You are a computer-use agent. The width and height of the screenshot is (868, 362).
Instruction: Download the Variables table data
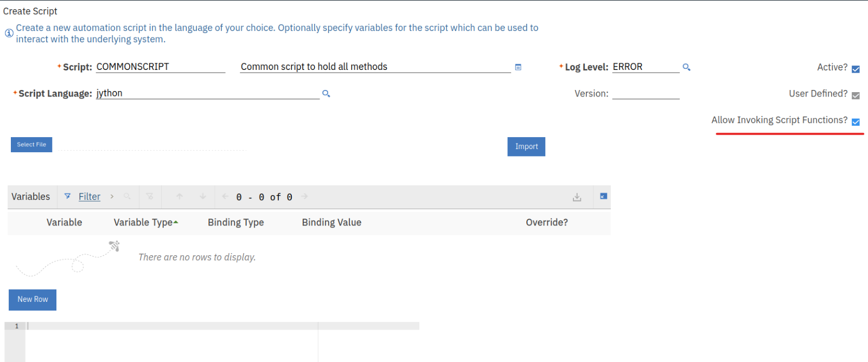pos(577,197)
